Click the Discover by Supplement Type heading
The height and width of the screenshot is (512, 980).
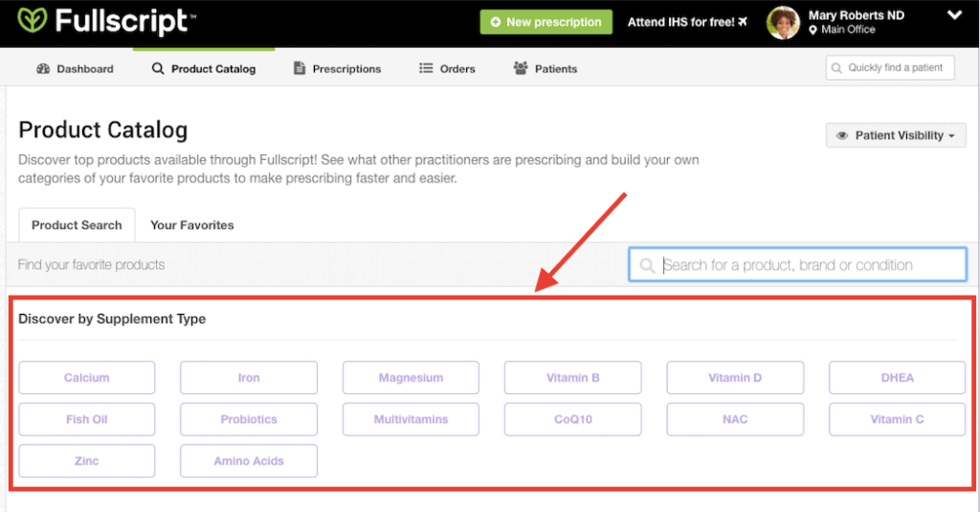(x=112, y=319)
